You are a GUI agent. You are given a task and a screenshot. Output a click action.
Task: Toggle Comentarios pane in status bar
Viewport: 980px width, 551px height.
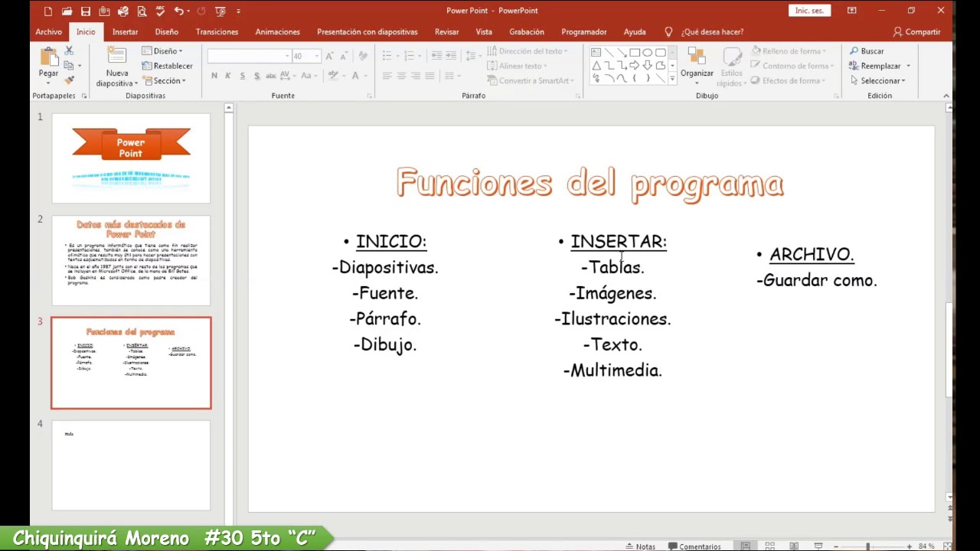coord(694,546)
